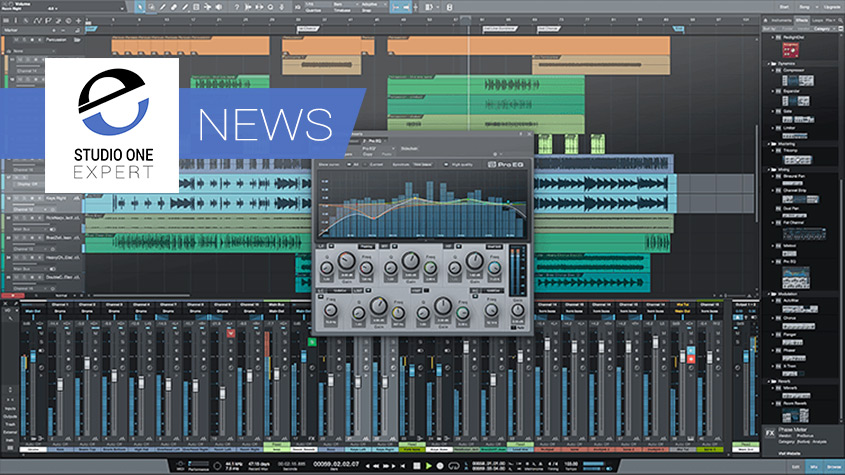Open the Start page tab
Screen dimensions: 845x475
785,7
